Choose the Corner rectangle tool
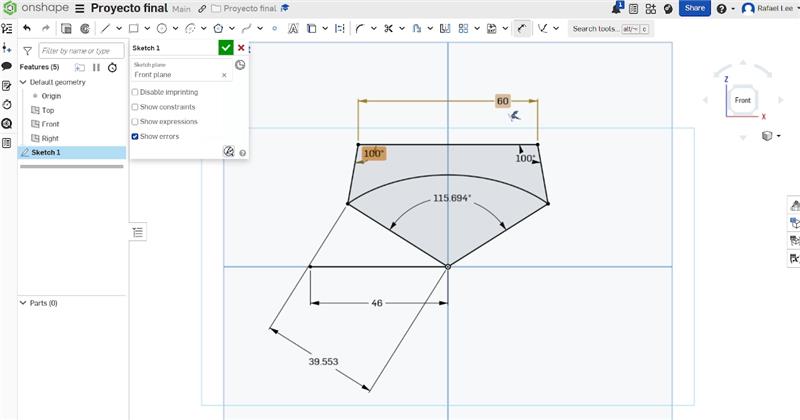Screen dimensions: 800x420 (x=134, y=29)
